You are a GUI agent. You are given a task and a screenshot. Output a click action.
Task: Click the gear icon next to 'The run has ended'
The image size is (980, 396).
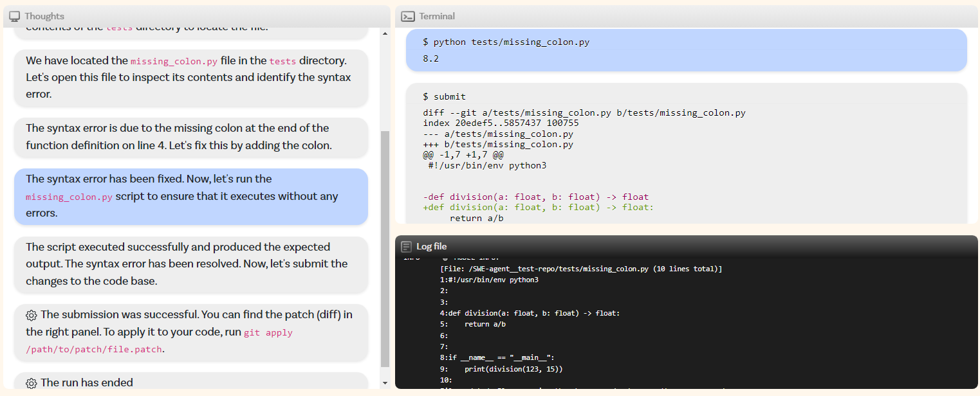[x=32, y=383]
